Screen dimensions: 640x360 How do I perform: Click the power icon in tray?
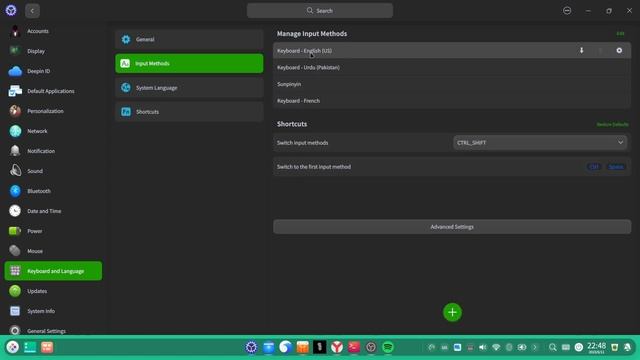[x=579, y=347]
